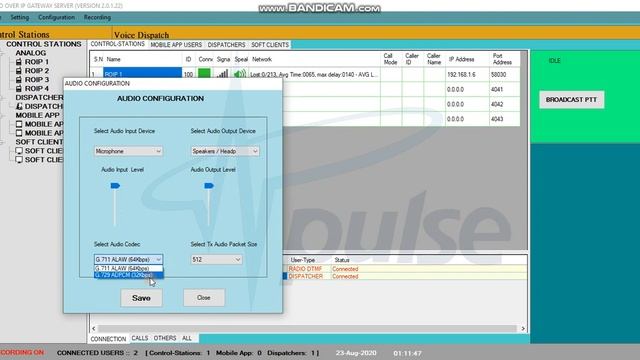
Task: Click the first MOBILE APP phone icon
Action: 19,124
